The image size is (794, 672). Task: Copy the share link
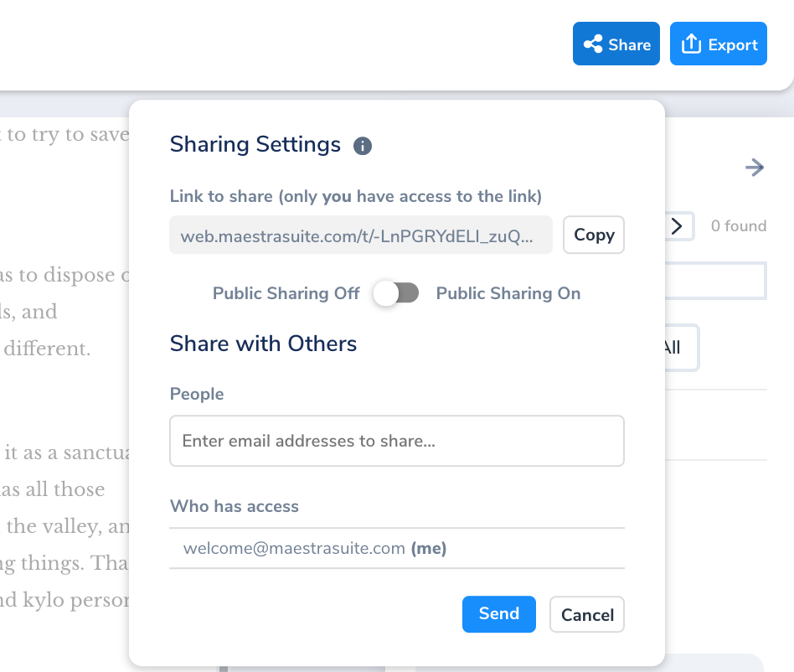pos(594,235)
